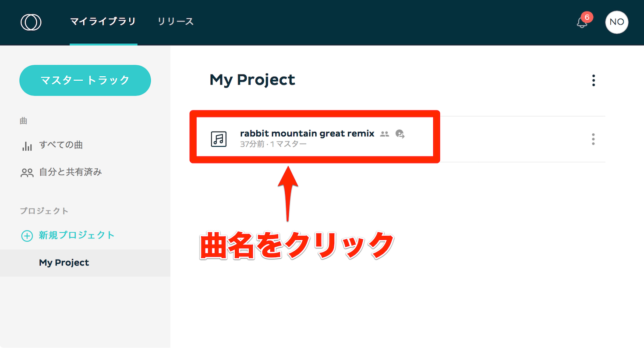644x348 pixels.
Task: Click the My Project heading
Action: [x=252, y=80]
